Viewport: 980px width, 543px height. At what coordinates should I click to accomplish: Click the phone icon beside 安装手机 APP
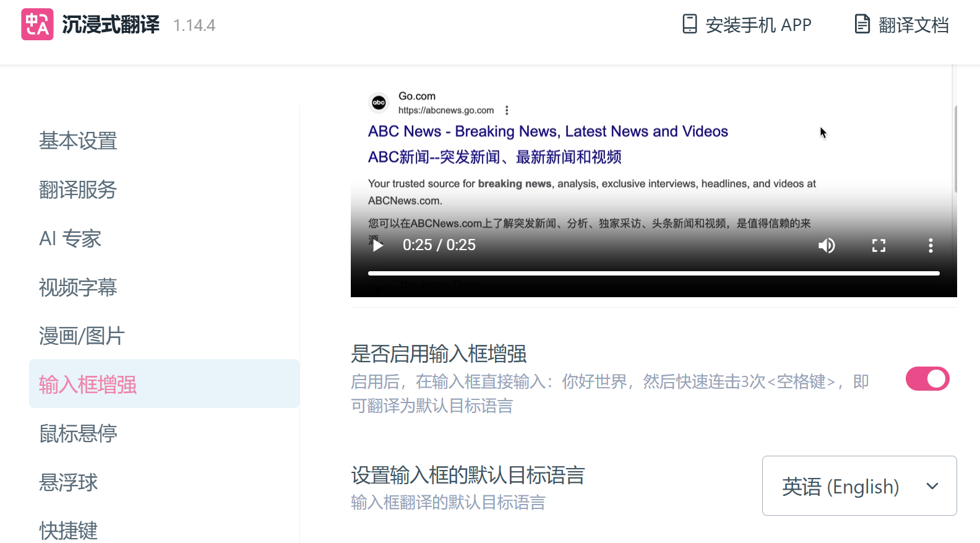(689, 24)
